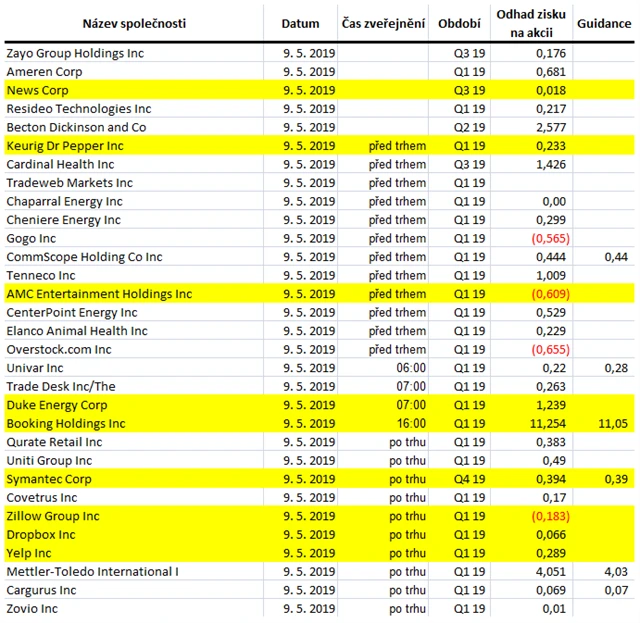Select the 'Guidance' column header
640x623 pixels.
(605, 23)
